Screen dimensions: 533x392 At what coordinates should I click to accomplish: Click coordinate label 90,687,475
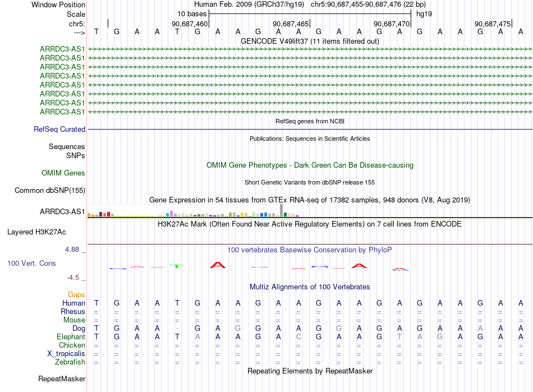pyautogui.click(x=493, y=24)
